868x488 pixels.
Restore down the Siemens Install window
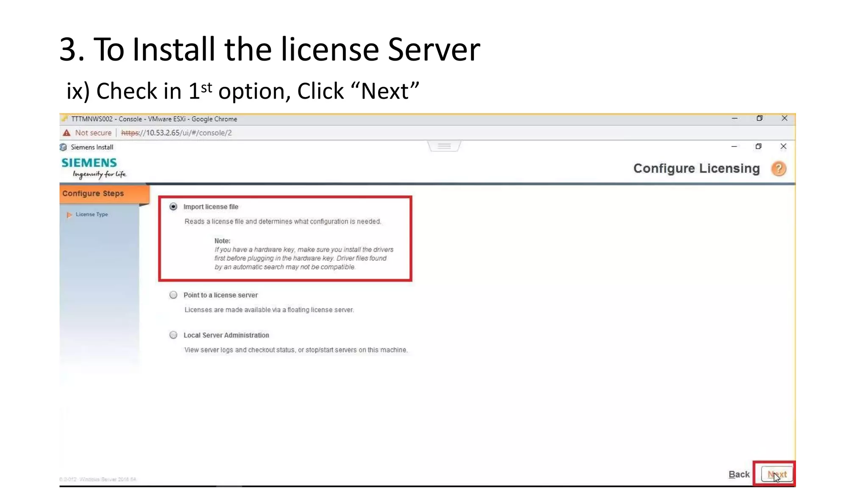pyautogui.click(x=759, y=147)
